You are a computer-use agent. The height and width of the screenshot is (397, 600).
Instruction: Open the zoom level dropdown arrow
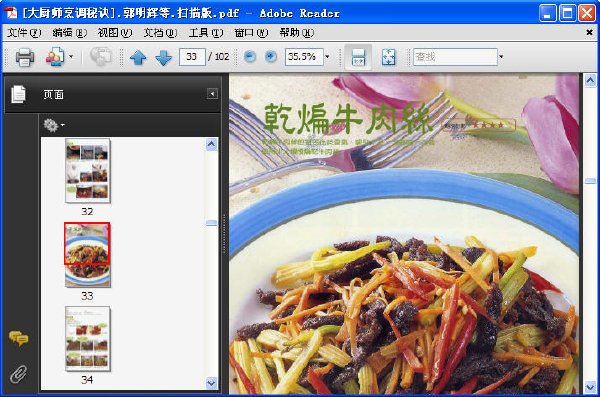tap(327, 57)
